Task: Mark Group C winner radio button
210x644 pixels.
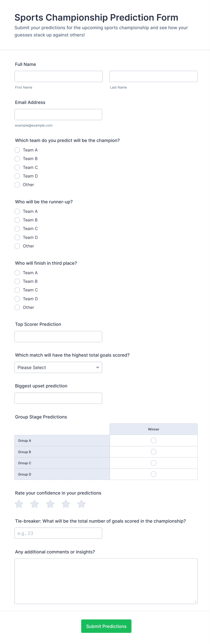Action: tap(153, 463)
